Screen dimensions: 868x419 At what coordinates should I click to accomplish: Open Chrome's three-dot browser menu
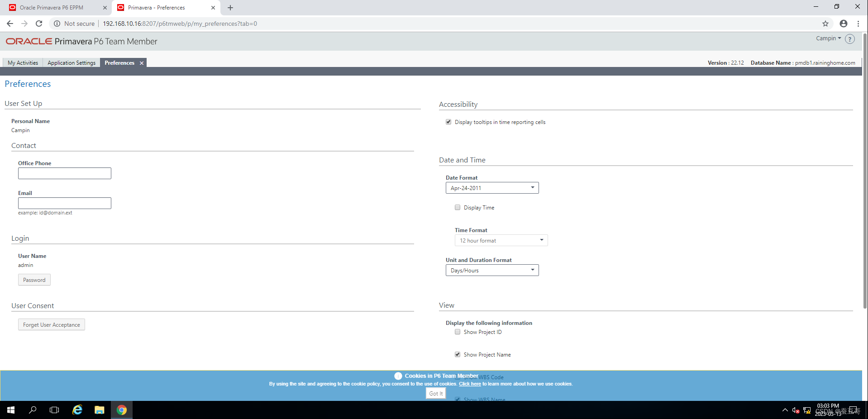858,24
